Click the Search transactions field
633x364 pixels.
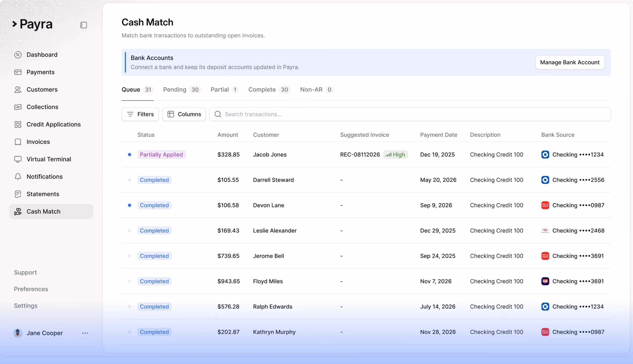click(410, 114)
